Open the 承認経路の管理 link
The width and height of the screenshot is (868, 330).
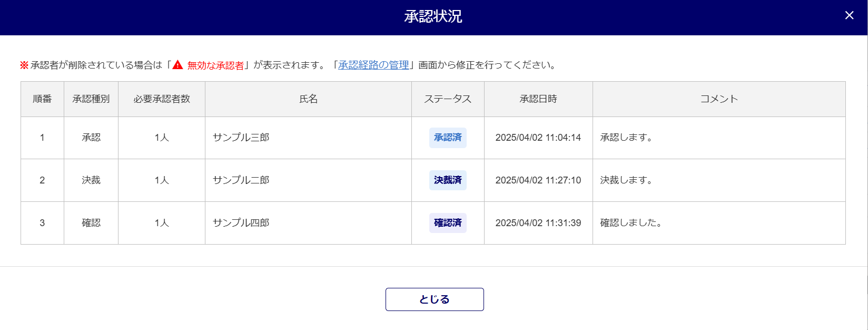(x=373, y=65)
